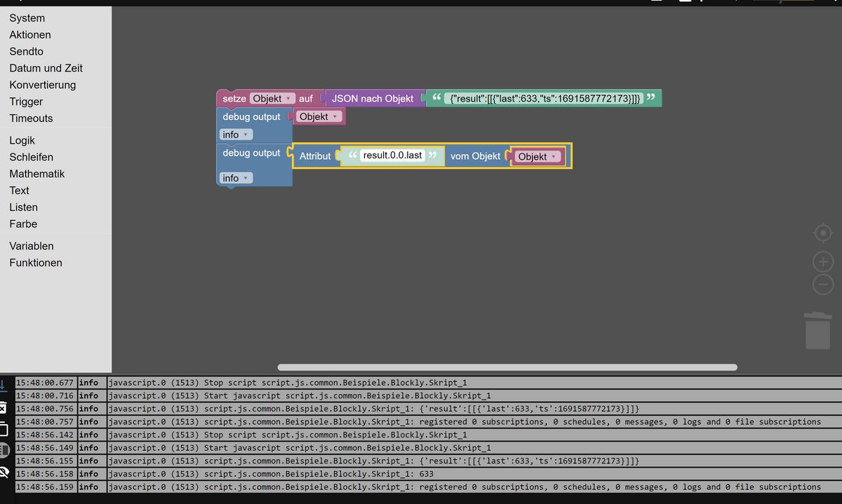Click log message at 15:48:00.716

pyautogui.click(x=474, y=396)
